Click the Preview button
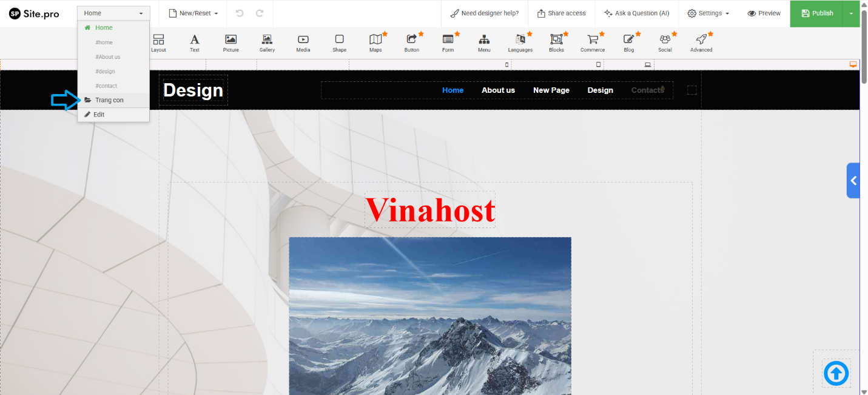 pos(764,13)
